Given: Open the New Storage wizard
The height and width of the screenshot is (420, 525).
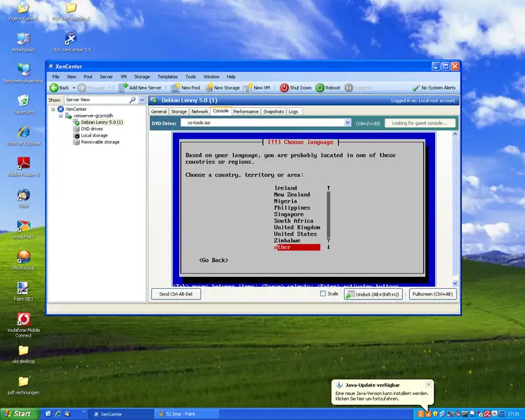Looking at the screenshot, I should [x=209, y=87].
